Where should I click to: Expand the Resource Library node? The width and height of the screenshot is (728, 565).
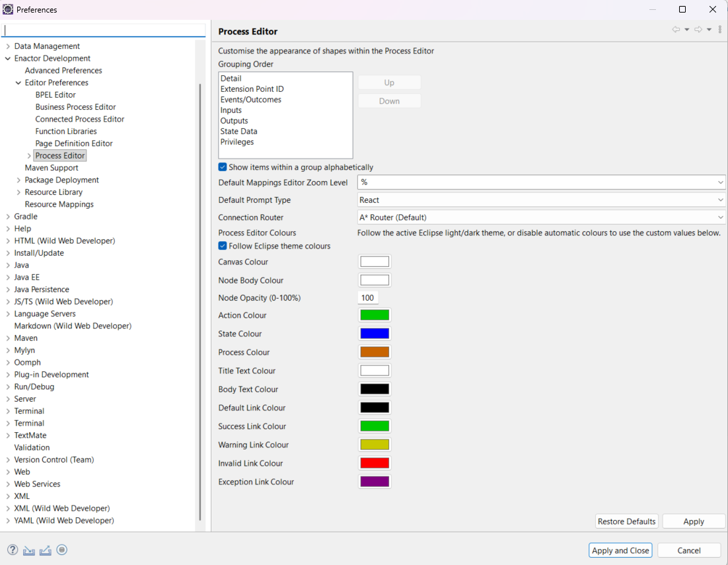tap(18, 192)
